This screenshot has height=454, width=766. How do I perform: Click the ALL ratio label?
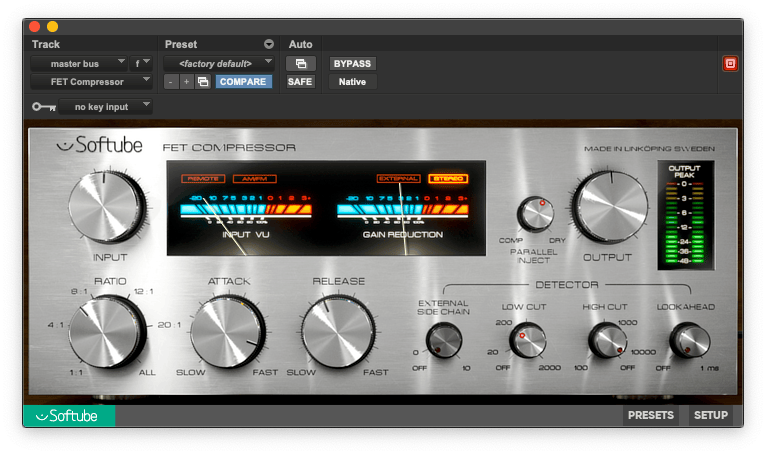147,372
